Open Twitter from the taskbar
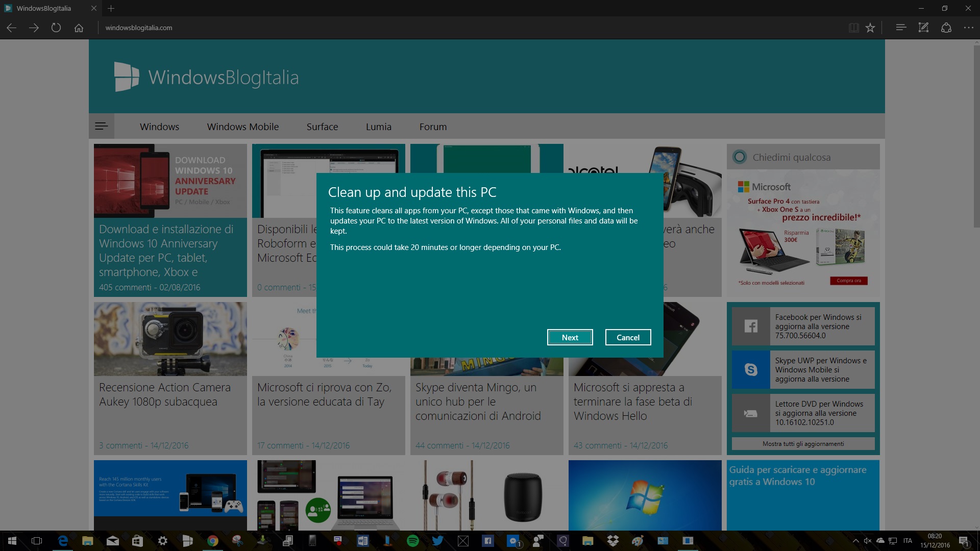 click(x=438, y=541)
